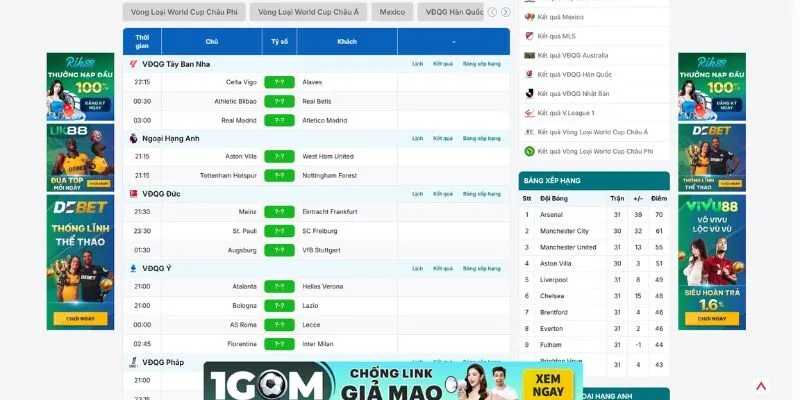Select the Mexico tab
The width and height of the screenshot is (800, 400).
click(392, 12)
